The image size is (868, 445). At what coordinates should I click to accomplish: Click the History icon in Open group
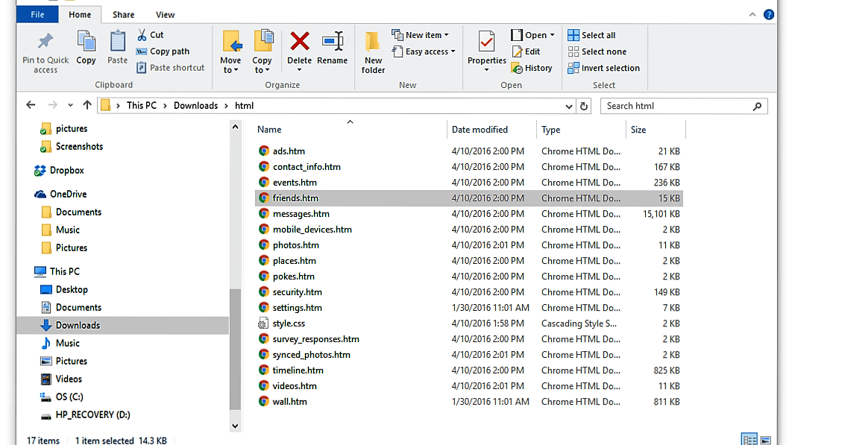tap(532, 68)
